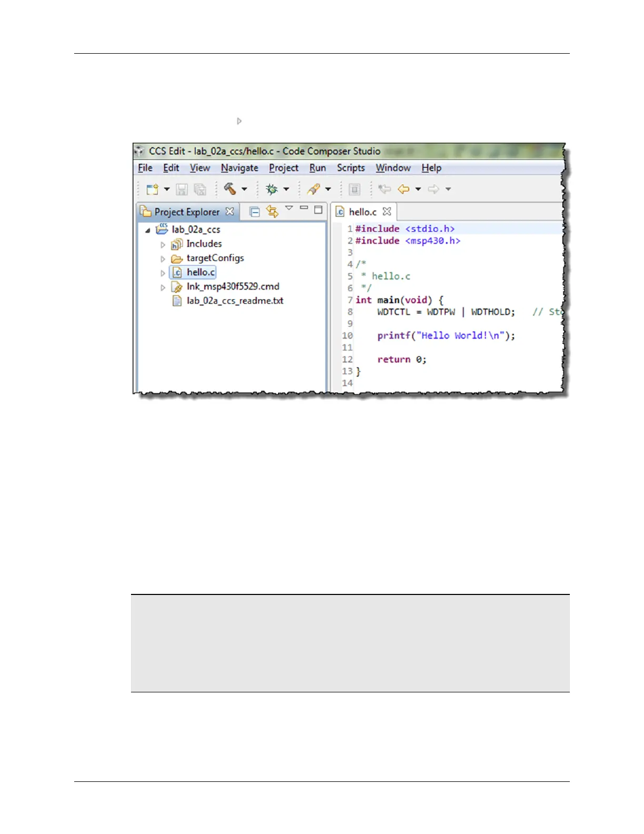The height and width of the screenshot is (834, 644).
Task: Navigate forward with the gray arrow
Action: tap(434, 189)
